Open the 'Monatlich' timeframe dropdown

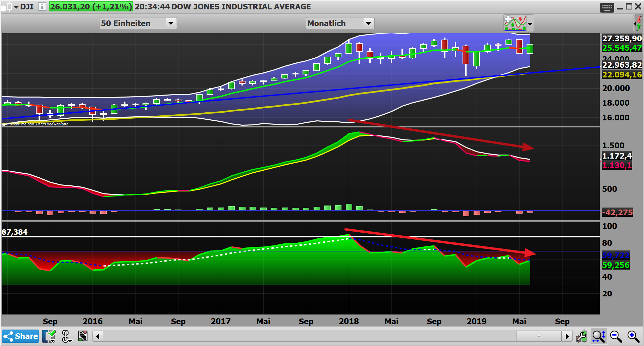coord(340,23)
